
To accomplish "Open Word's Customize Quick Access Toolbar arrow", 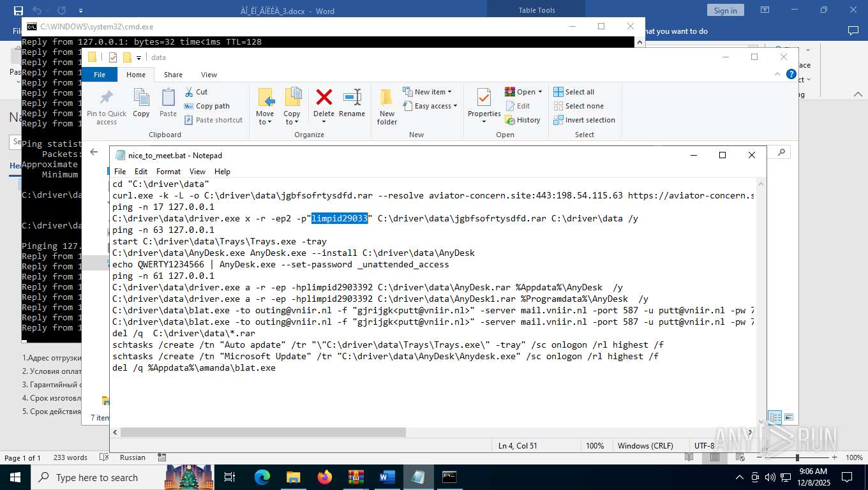I will click(80, 11).
